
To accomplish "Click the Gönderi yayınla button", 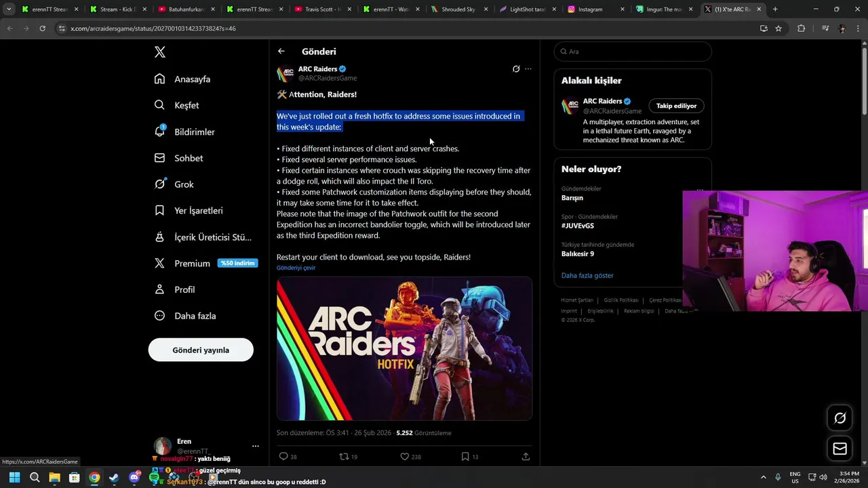I will click(201, 350).
